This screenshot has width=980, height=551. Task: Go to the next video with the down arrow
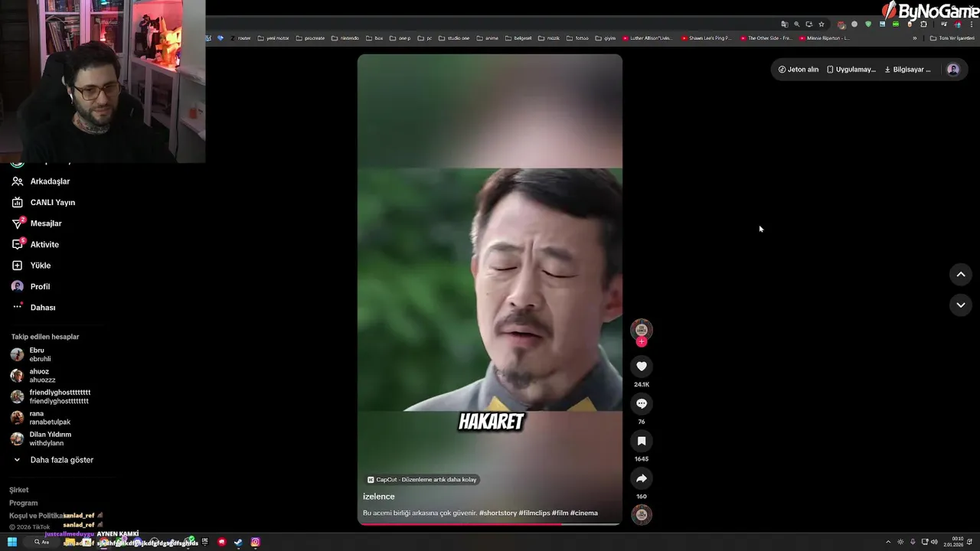click(961, 305)
